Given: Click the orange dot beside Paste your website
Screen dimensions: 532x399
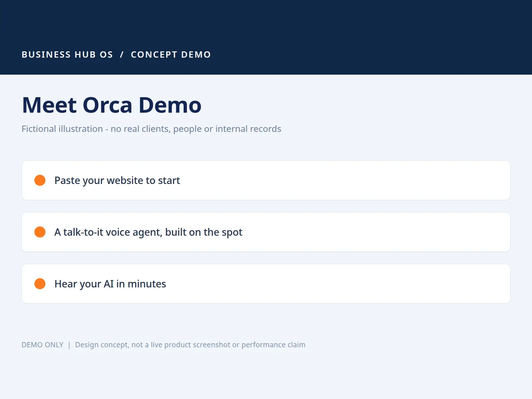Looking at the screenshot, I should point(40,180).
